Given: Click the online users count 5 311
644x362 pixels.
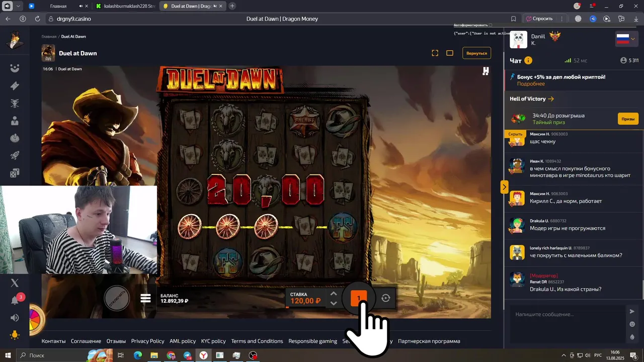Looking at the screenshot, I should pos(629,60).
